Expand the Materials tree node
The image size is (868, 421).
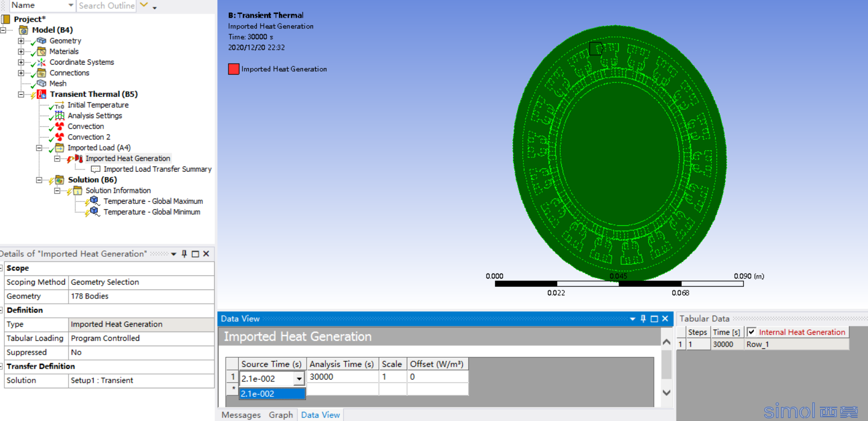tap(21, 51)
